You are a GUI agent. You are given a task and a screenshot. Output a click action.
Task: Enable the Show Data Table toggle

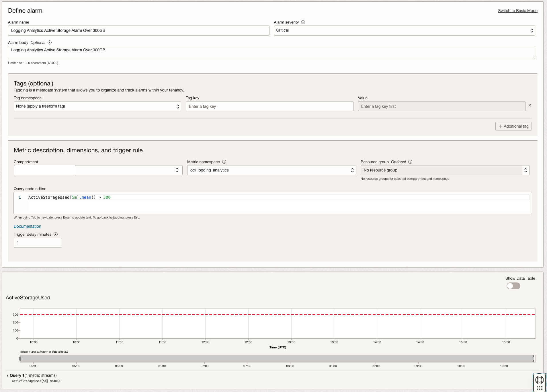(513, 286)
